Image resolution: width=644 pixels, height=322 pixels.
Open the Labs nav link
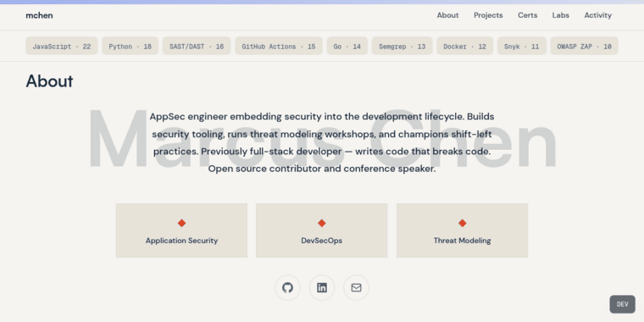click(561, 15)
